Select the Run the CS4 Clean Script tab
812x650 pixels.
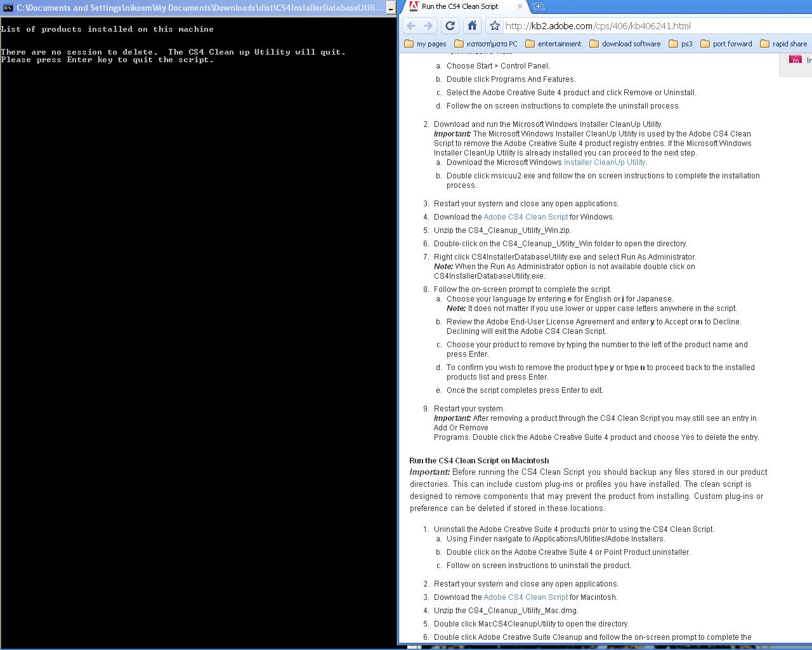[466, 6]
